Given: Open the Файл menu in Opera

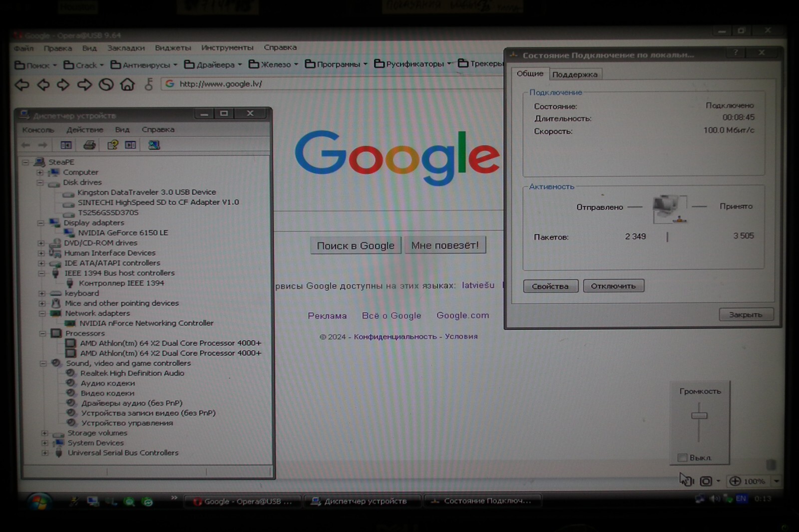Looking at the screenshot, I should (x=24, y=48).
